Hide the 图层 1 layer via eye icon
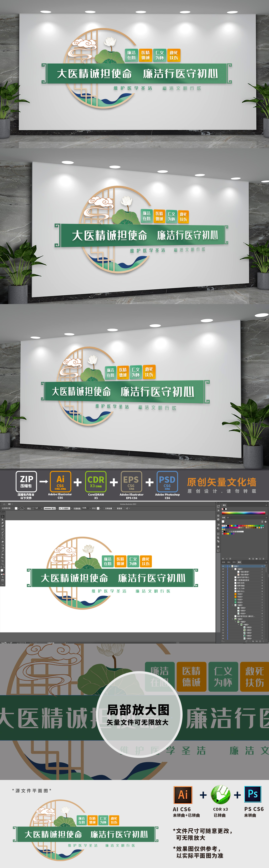This screenshot has width=269, height=868. (x=223, y=566)
